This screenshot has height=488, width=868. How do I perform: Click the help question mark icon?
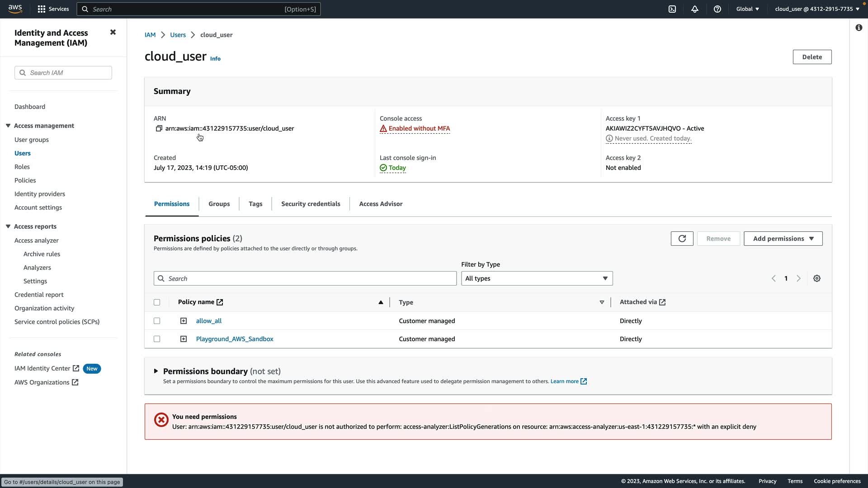point(717,9)
